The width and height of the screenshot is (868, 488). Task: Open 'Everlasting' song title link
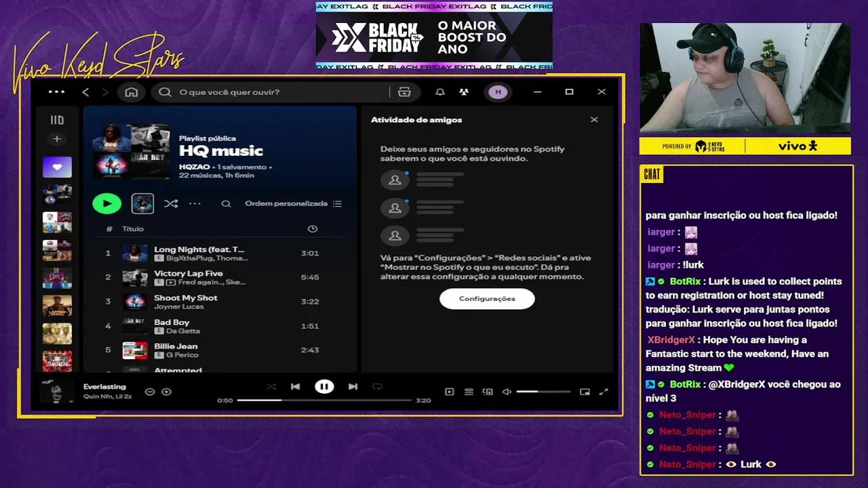click(x=104, y=387)
